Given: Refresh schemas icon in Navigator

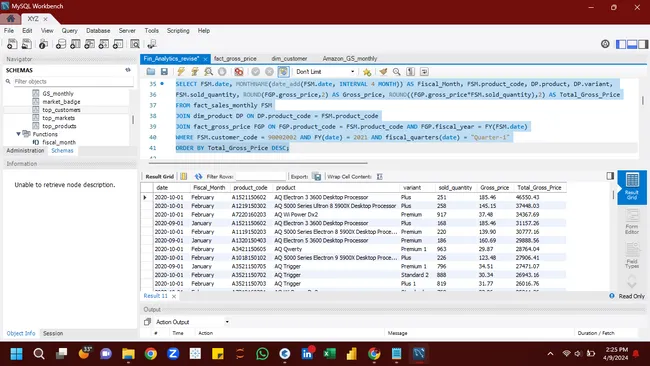Looking at the screenshot, I should [128, 70].
